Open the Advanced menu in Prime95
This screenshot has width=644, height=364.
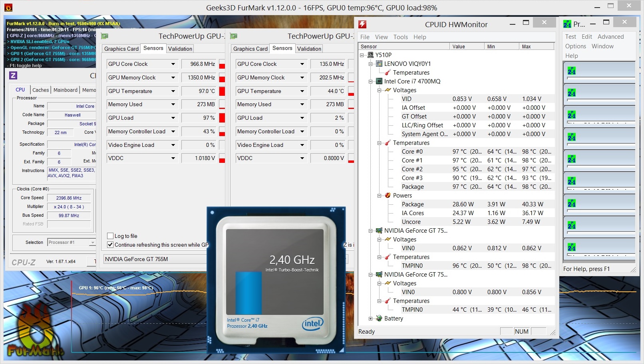pyautogui.click(x=611, y=37)
